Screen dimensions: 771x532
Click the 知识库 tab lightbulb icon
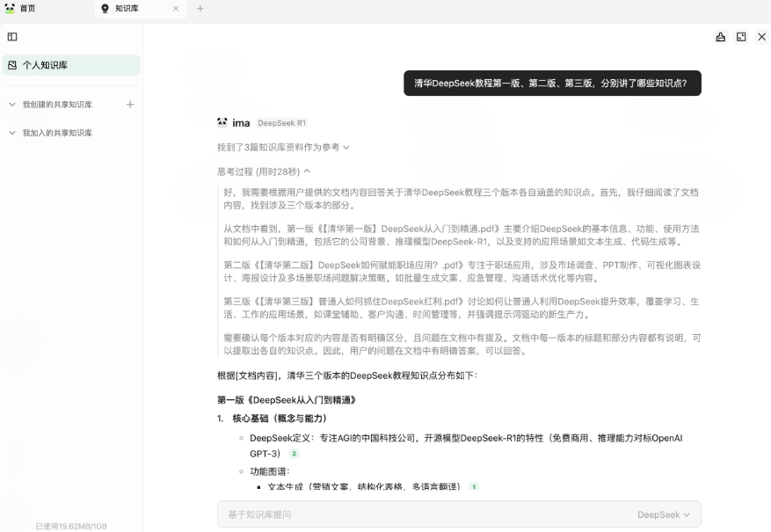pos(105,9)
